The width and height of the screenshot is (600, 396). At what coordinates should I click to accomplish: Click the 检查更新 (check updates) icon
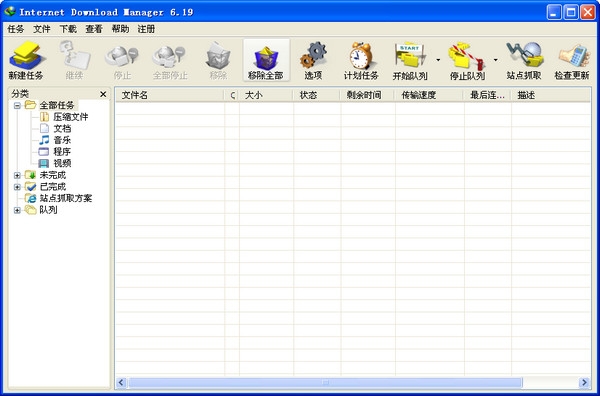point(572,60)
